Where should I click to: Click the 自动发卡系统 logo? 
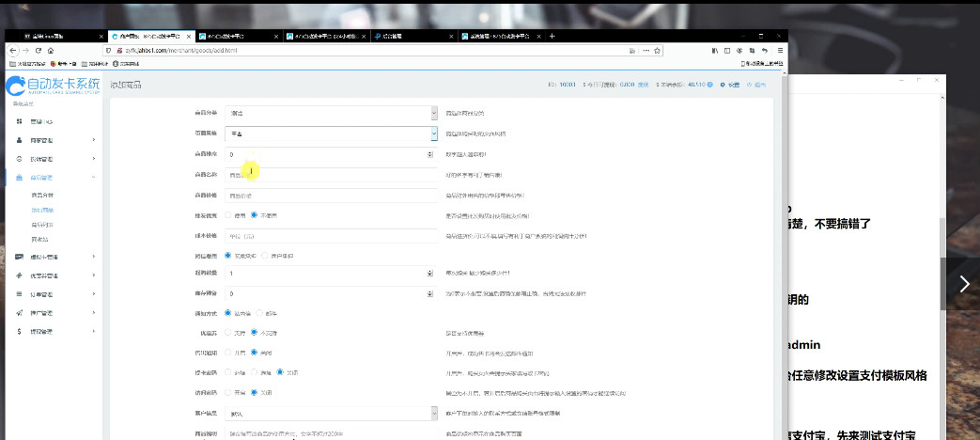point(53,85)
